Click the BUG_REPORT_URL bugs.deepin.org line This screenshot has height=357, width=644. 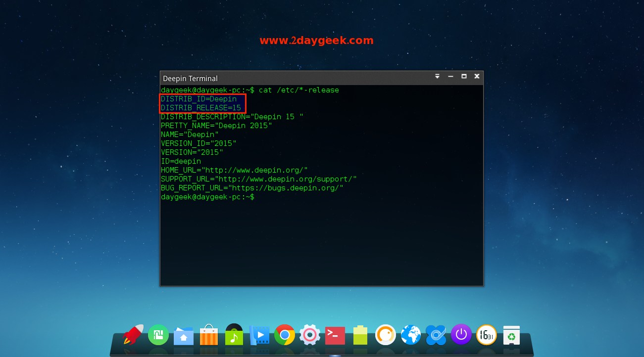252,188
